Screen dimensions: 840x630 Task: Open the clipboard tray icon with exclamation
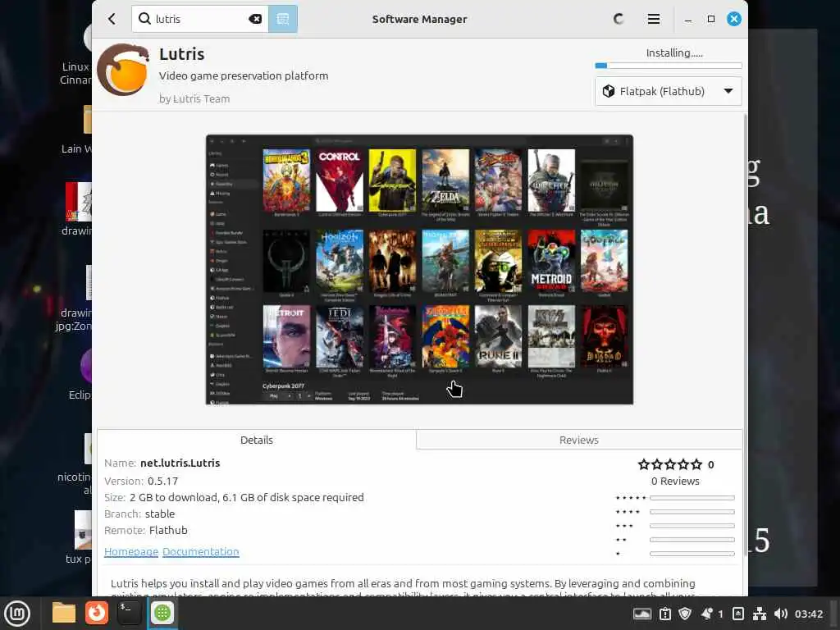[664, 614]
